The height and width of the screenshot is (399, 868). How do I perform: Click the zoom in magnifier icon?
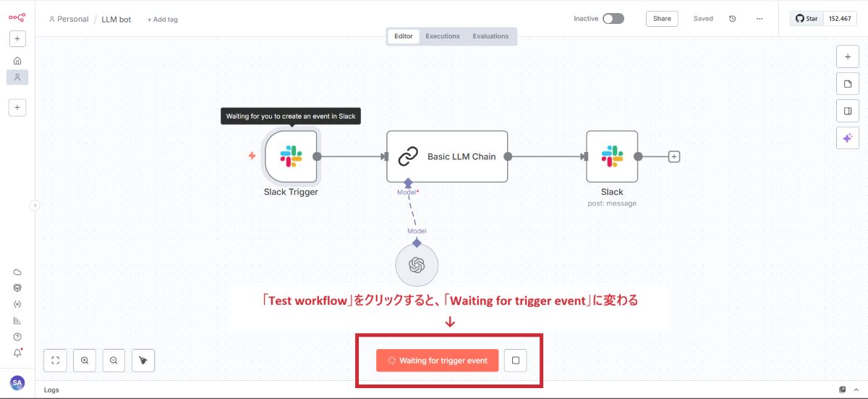point(85,360)
